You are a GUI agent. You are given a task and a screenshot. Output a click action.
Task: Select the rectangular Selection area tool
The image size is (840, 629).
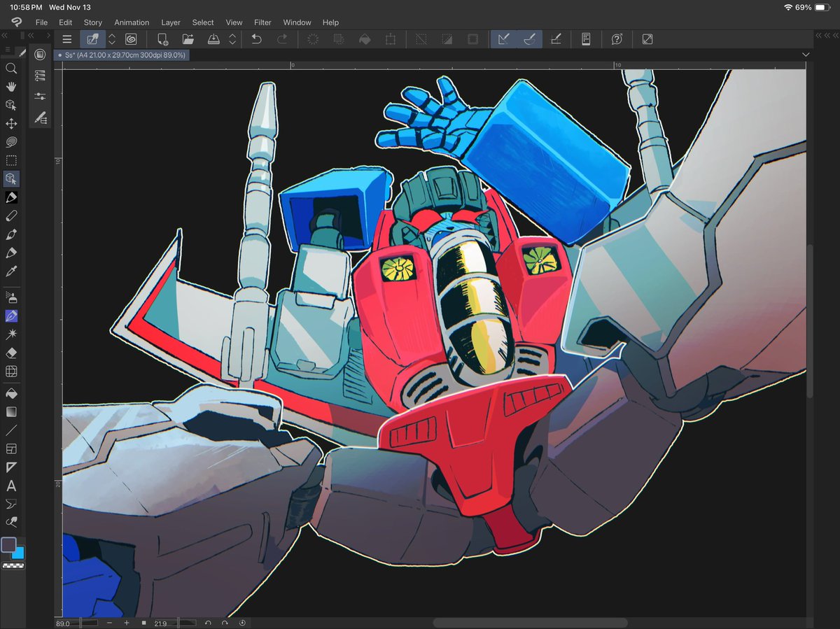(11, 160)
